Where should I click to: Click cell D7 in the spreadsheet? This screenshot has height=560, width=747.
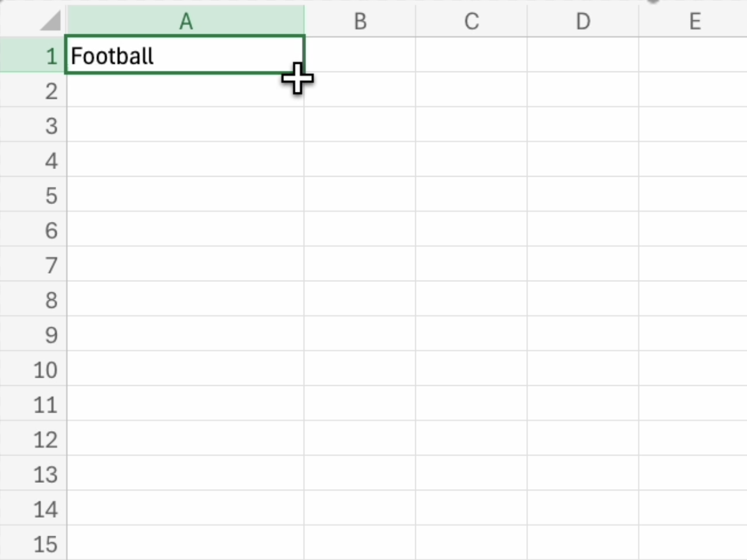click(x=582, y=265)
